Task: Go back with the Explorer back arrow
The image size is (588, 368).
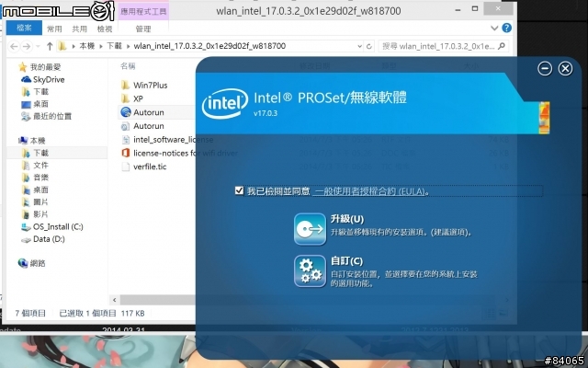Action: click(x=15, y=46)
